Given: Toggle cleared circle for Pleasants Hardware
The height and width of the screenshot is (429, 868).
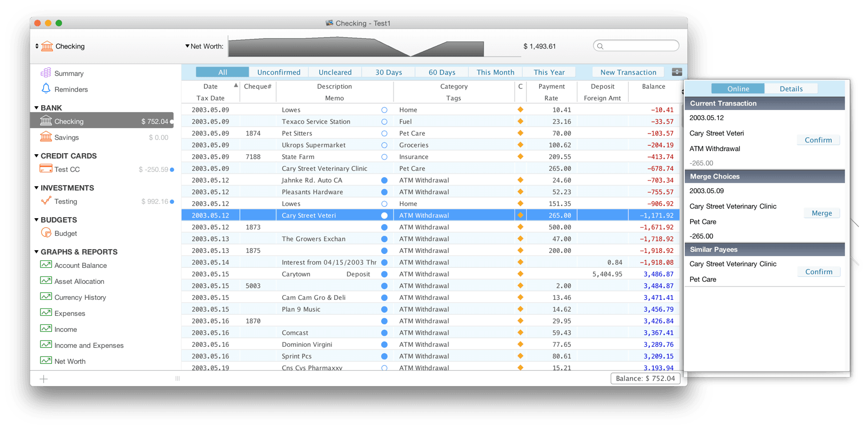Looking at the screenshot, I should coord(384,192).
